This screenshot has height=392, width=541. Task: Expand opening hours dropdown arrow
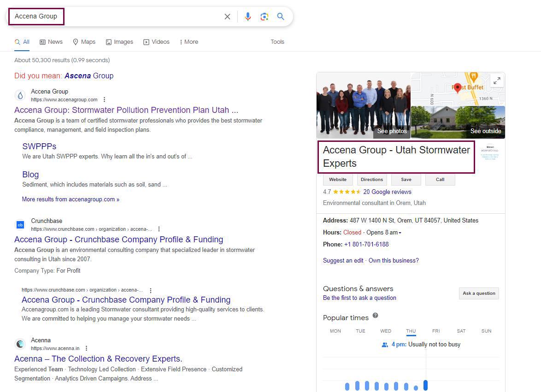pyautogui.click(x=400, y=233)
